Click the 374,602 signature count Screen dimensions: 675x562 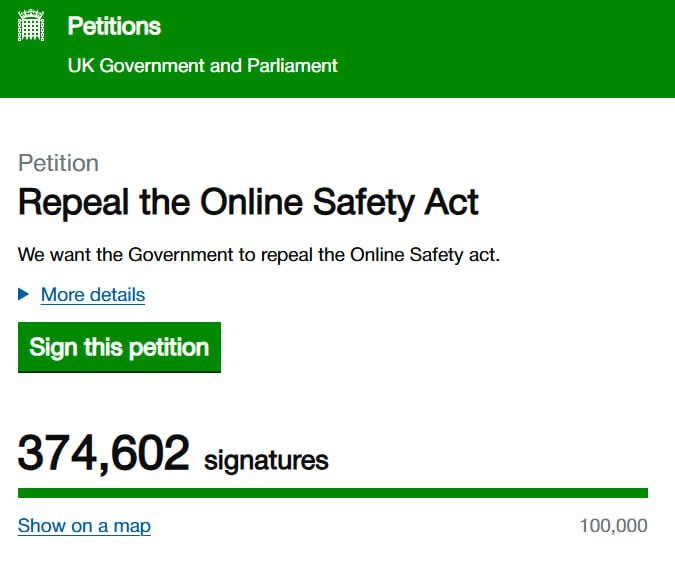tap(104, 454)
